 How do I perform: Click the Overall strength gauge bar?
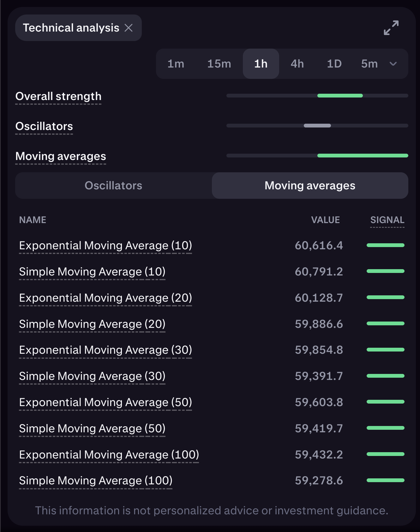(317, 96)
